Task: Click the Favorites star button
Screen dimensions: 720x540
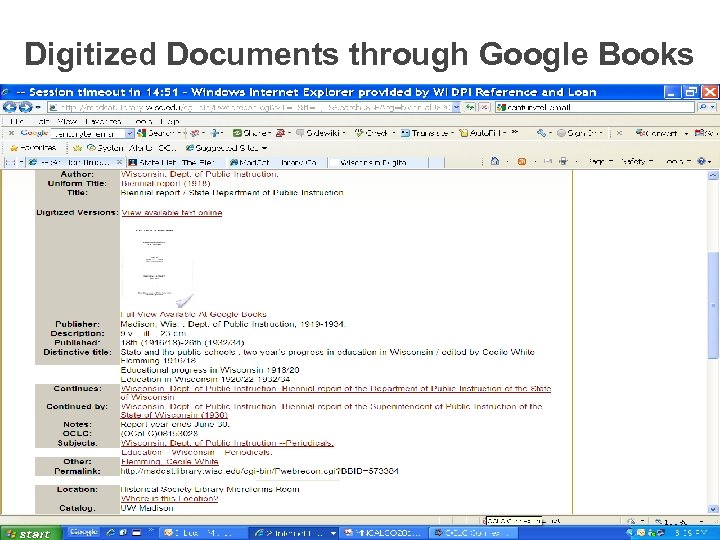Action: 33,148
